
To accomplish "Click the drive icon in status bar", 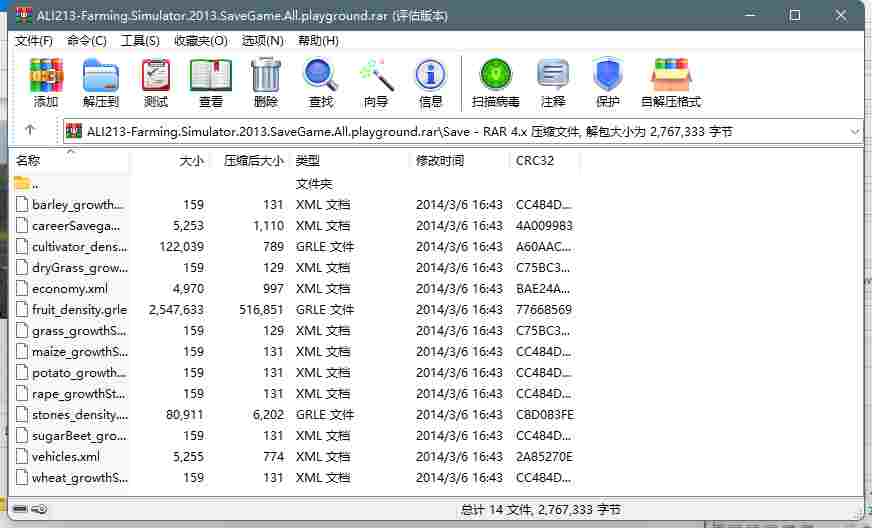I will [x=21, y=509].
